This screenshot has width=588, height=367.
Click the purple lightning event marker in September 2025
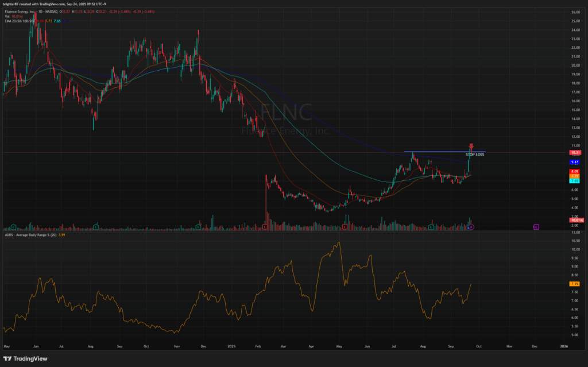click(472, 227)
